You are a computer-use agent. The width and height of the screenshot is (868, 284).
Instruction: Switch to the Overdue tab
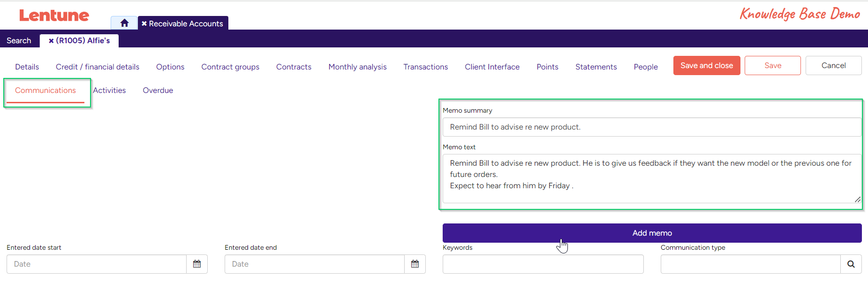pyautogui.click(x=158, y=90)
